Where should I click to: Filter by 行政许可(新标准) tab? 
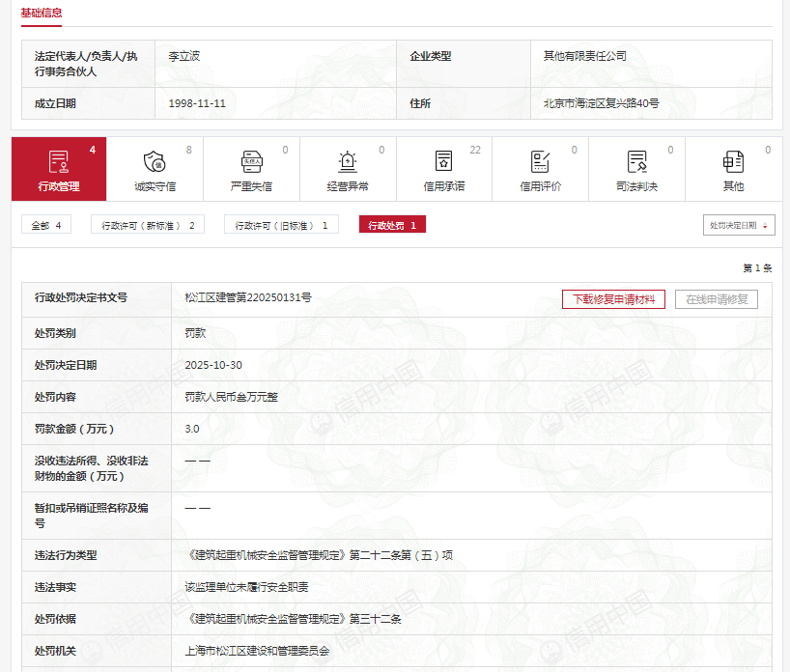pyautogui.click(x=148, y=225)
